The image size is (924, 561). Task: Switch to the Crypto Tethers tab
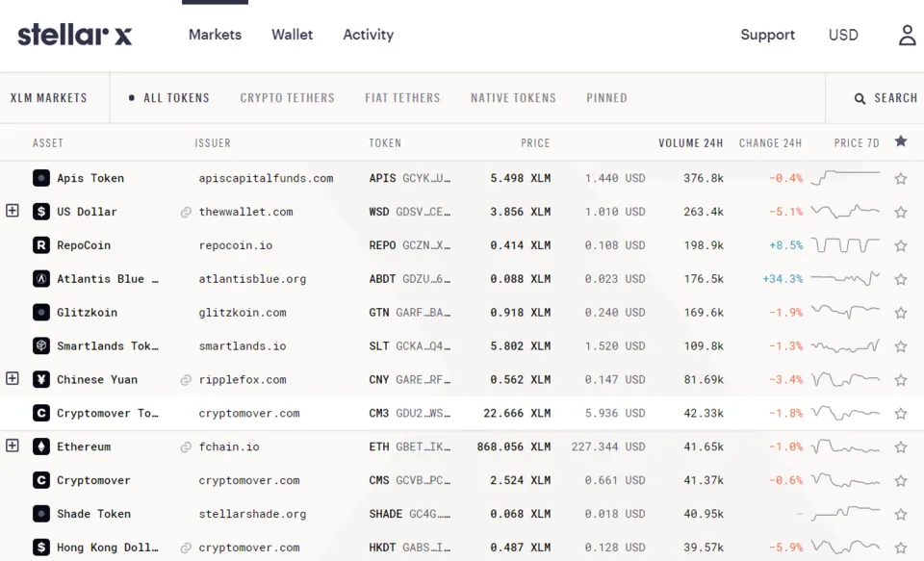pos(287,98)
